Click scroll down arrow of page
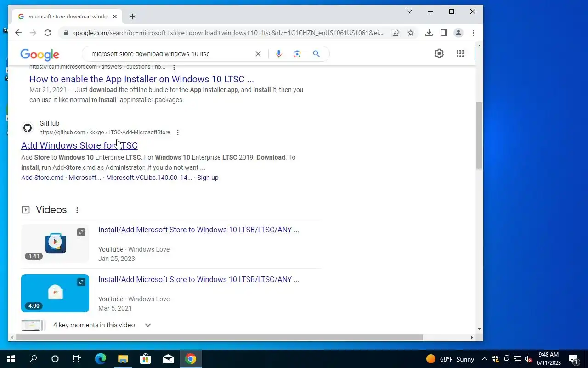 480,329
